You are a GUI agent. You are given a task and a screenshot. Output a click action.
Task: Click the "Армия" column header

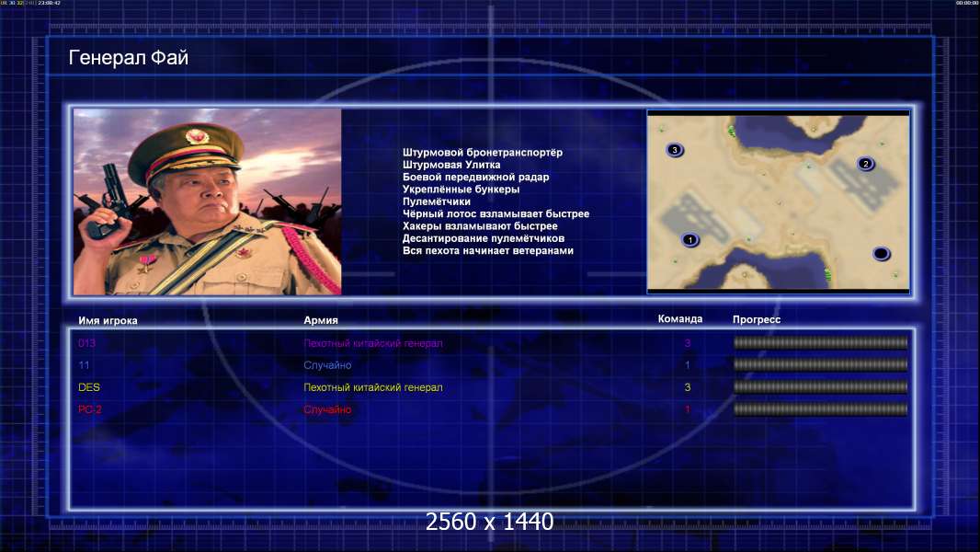[321, 319]
